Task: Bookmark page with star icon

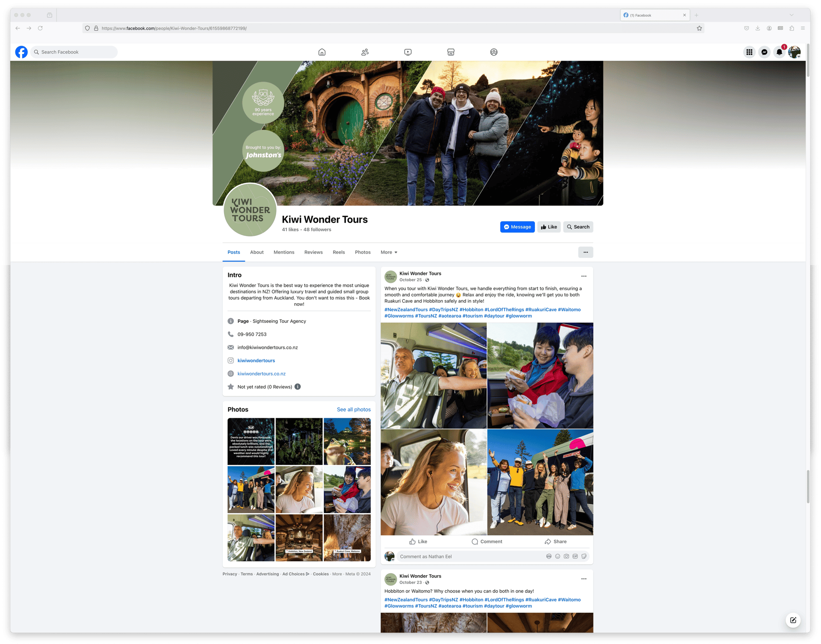Action: coord(700,28)
